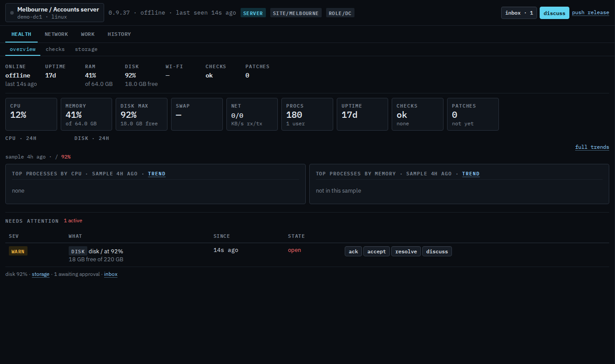Click the blue discuss button in header
615x364 pixels.
pos(554,13)
